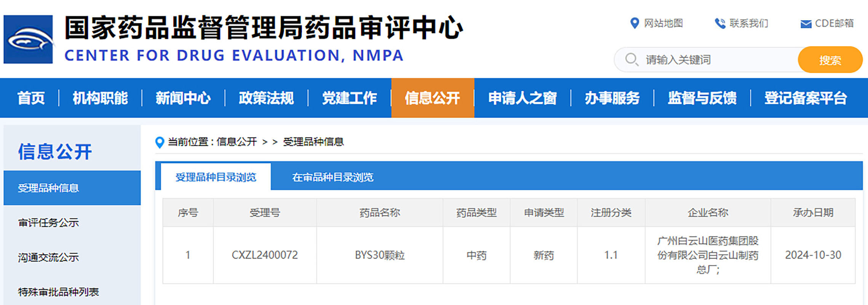Click the magnifying glass search icon
This screenshot has height=305, width=868.
click(x=631, y=59)
